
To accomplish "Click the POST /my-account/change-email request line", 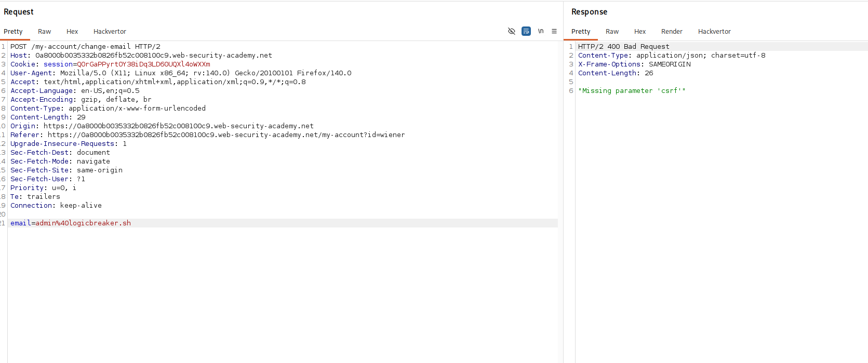I will pyautogui.click(x=85, y=47).
